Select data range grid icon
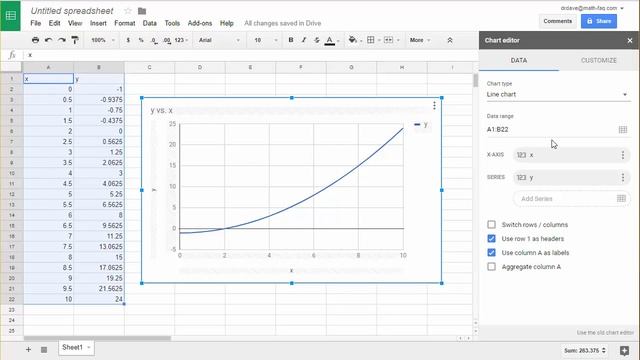 pyautogui.click(x=623, y=129)
